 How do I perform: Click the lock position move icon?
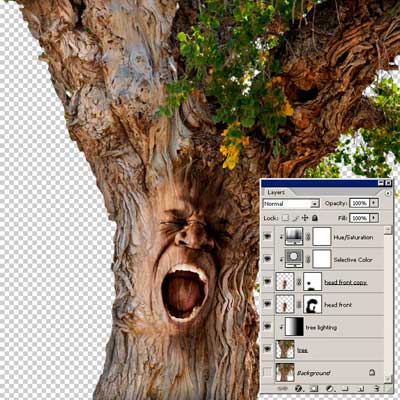[305, 218]
